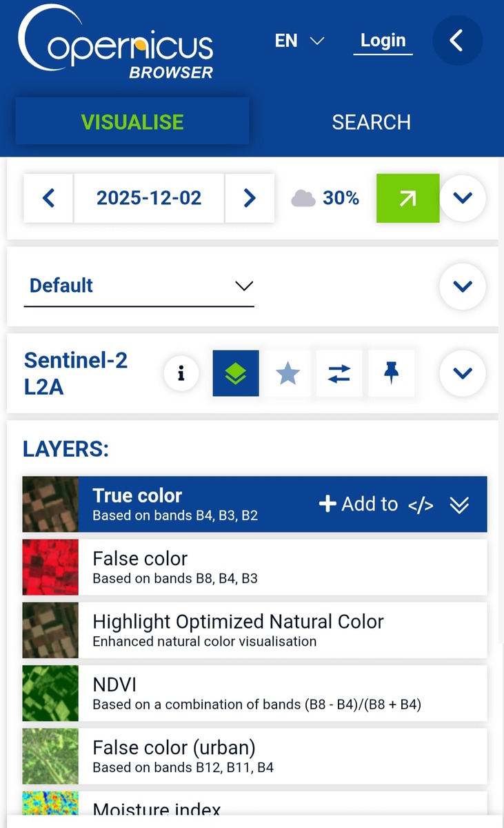Image resolution: width=504 pixels, height=828 pixels.
Task: Choose the NDVI layer
Action: (x=255, y=693)
